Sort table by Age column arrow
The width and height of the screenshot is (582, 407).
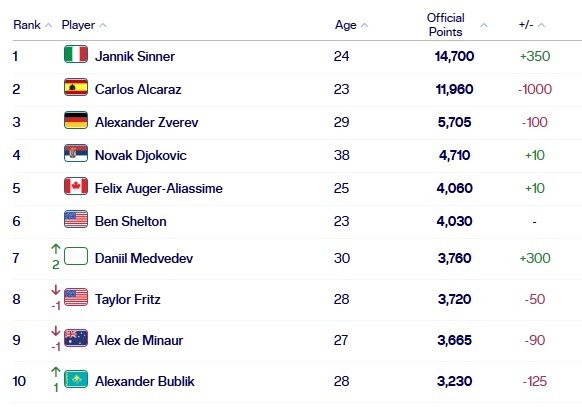coord(364,25)
